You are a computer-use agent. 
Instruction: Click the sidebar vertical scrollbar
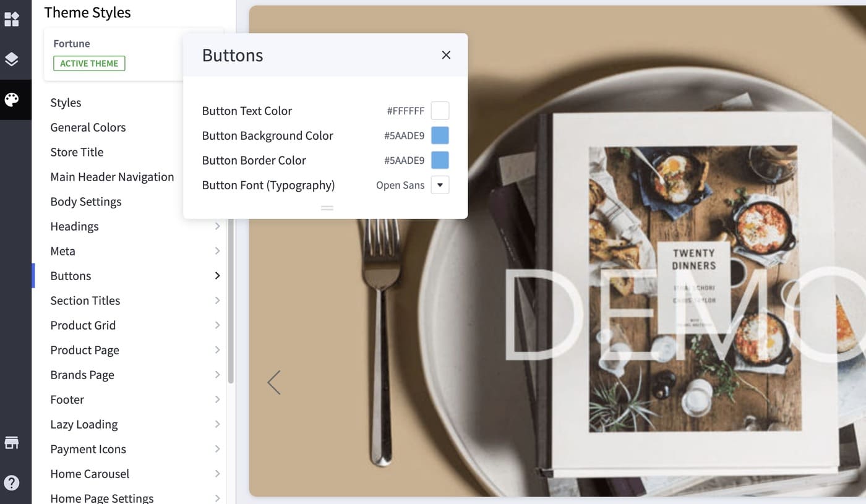click(x=231, y=300)
